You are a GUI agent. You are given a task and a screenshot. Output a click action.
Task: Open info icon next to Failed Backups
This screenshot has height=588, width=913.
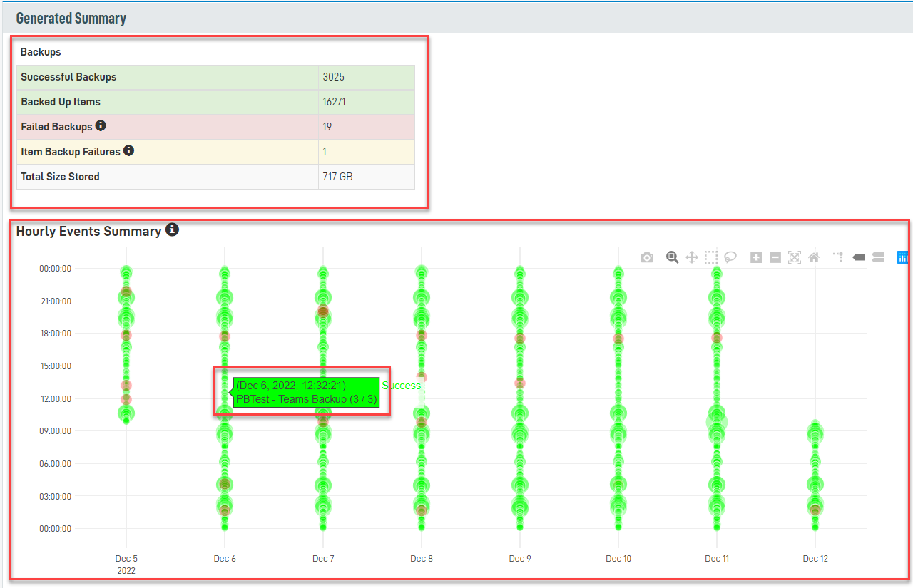pos(101,125)
